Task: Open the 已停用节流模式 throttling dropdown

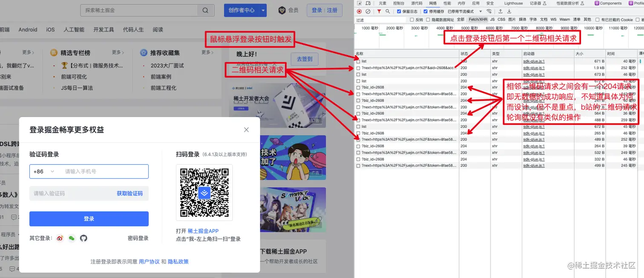Action: pos(462,11)
